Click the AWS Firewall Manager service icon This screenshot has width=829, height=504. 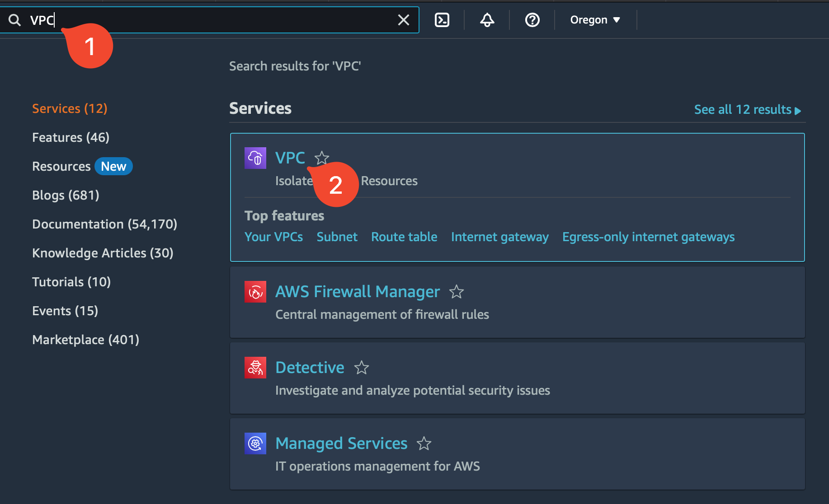tap(255, 292)
